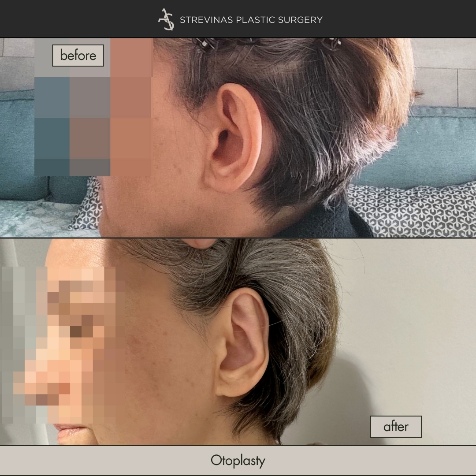This screenshot has height=476, width=476.
Task: Click the Otoplasty caption text
Action: pos(238,461)
